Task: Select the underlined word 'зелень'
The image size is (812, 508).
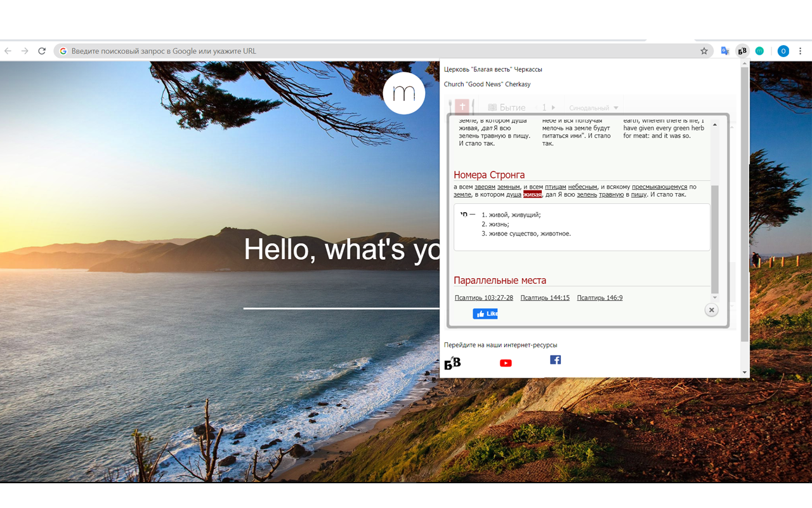Action: click(587, 194)
